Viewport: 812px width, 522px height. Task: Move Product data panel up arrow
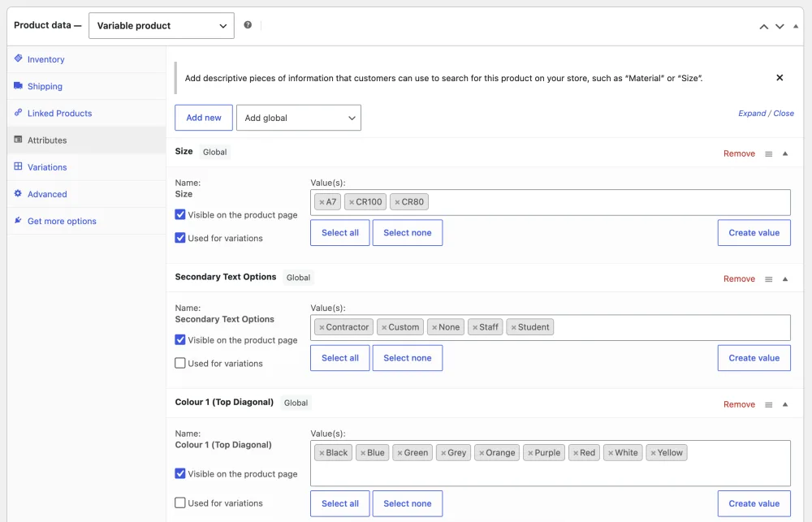[x=764, y=27]
